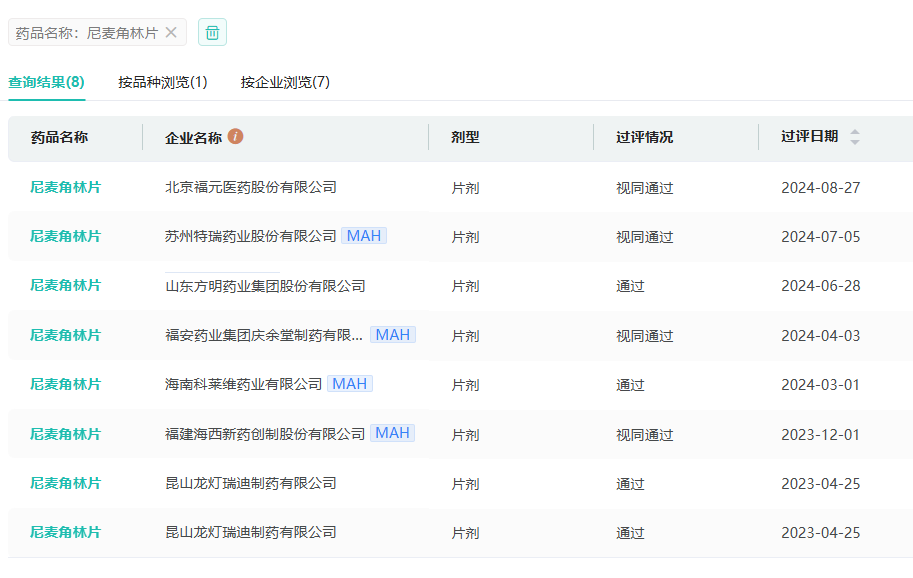The height and width of the screenshot is (578, 913).
Task: Click company name 北京福元医药股份有限公司
Action: tap(251, 187)
